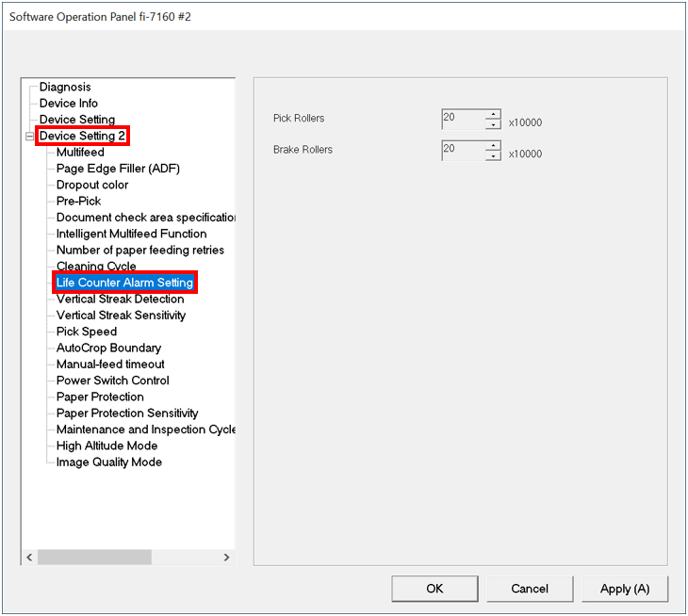Select Diagnosis in the tree

(65, 87)
